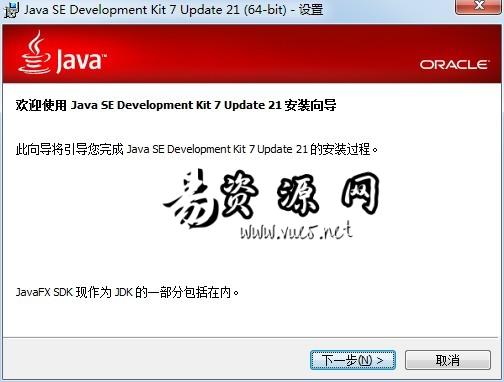Click the Java wordmark in the banner
This screenshot has height=382, width=504.
pyautogui.click(x=81, y=61)
